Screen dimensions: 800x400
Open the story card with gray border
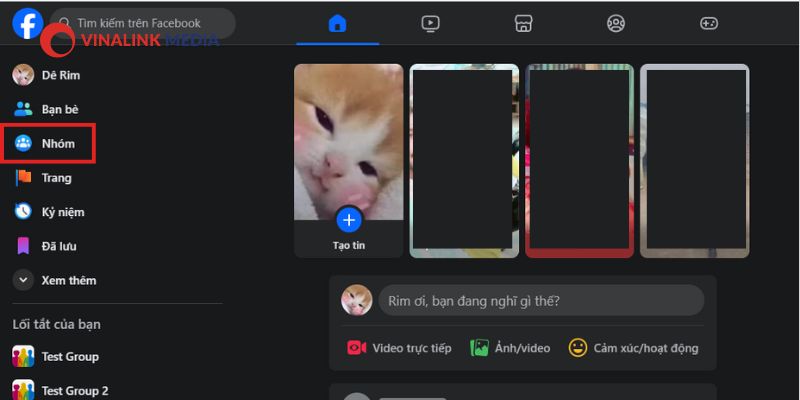coord(695,161)
